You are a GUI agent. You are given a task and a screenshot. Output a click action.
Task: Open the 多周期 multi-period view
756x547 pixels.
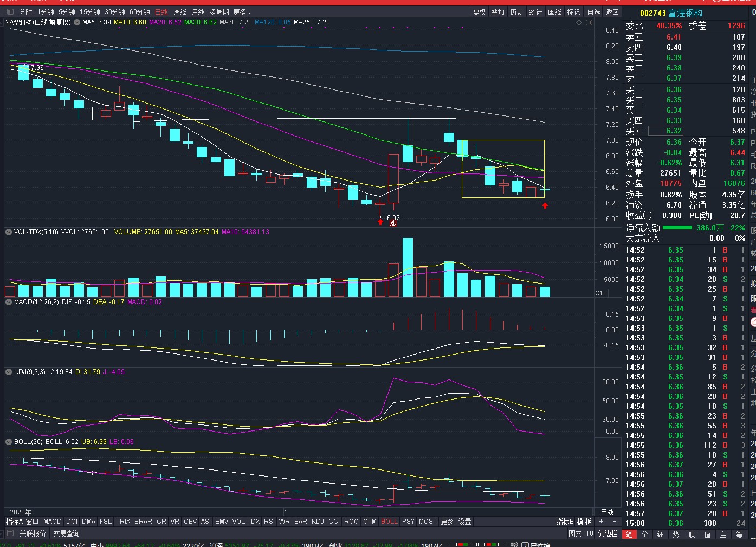pos(219,12)
